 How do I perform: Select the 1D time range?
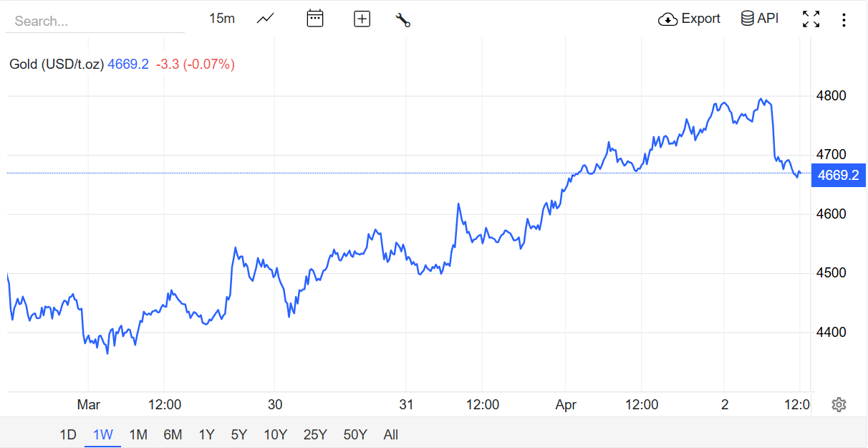point(68,434)
